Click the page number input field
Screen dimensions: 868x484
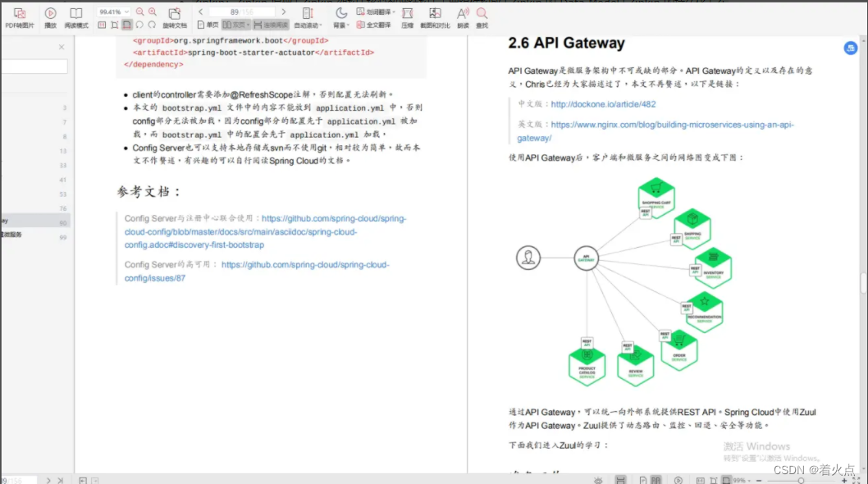[x=242, y=11]
